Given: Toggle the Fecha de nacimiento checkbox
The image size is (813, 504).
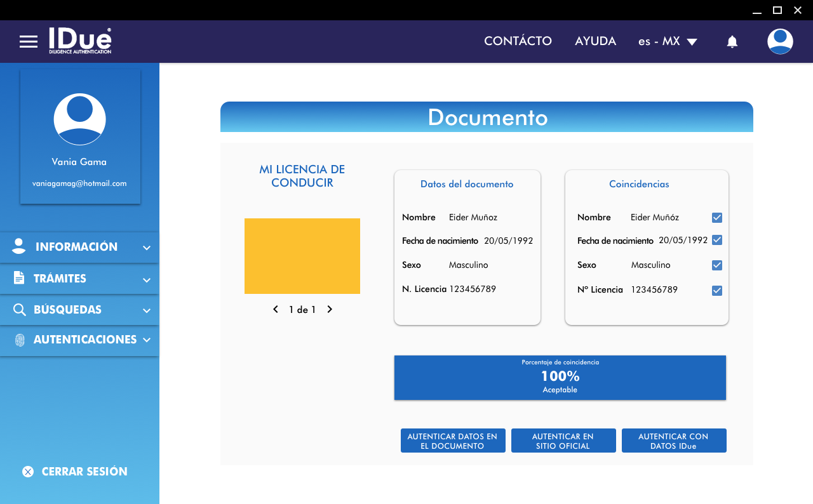Looking at the screenshot, I should [x=717, y=240].
